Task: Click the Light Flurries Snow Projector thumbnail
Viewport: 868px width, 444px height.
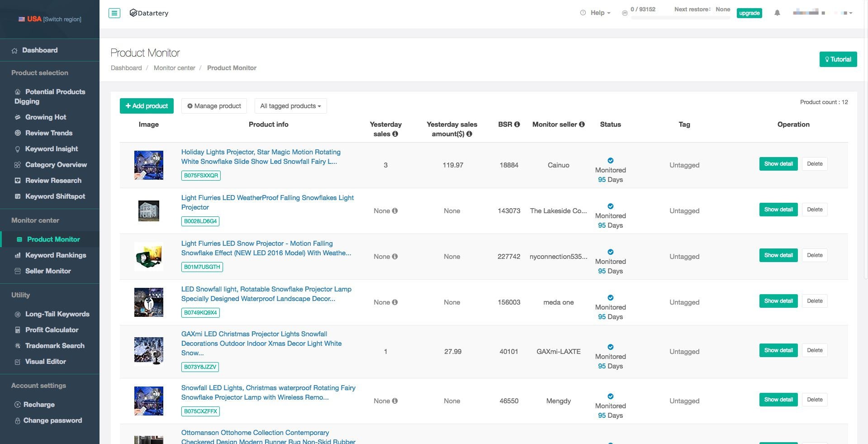Action: pos(149,257)
